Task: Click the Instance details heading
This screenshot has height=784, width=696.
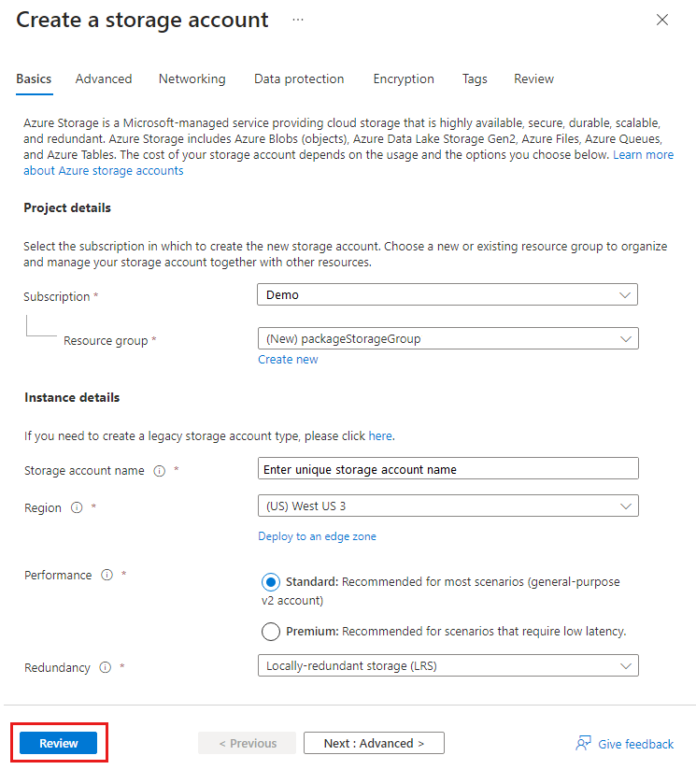Action: click(x=72, y=397)
